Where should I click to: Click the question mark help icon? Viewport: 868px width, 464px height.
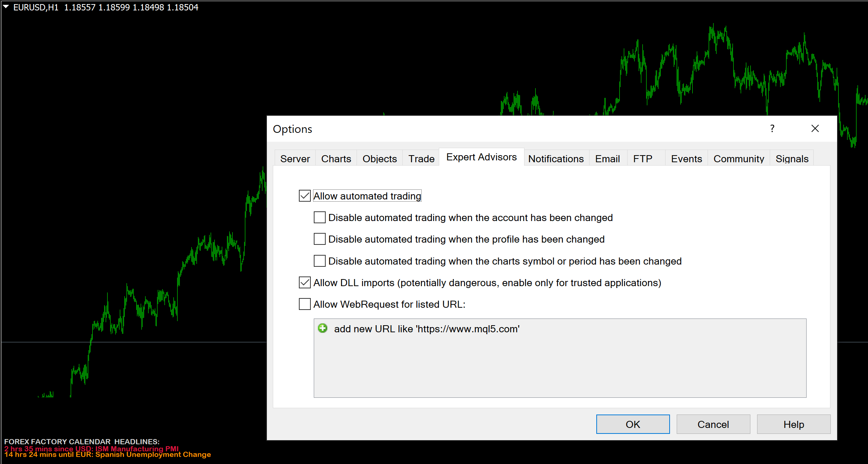[x=772, y=128]
